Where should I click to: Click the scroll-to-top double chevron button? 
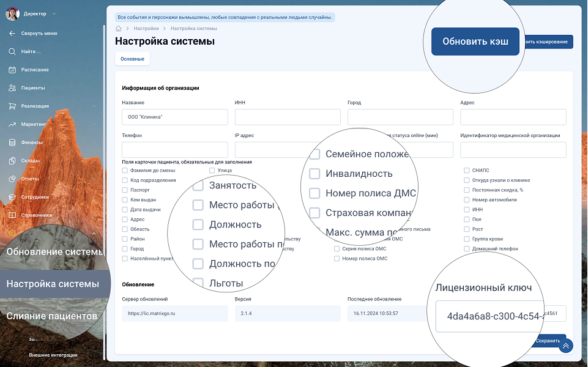pyautogui.click(x=566, y=346)
